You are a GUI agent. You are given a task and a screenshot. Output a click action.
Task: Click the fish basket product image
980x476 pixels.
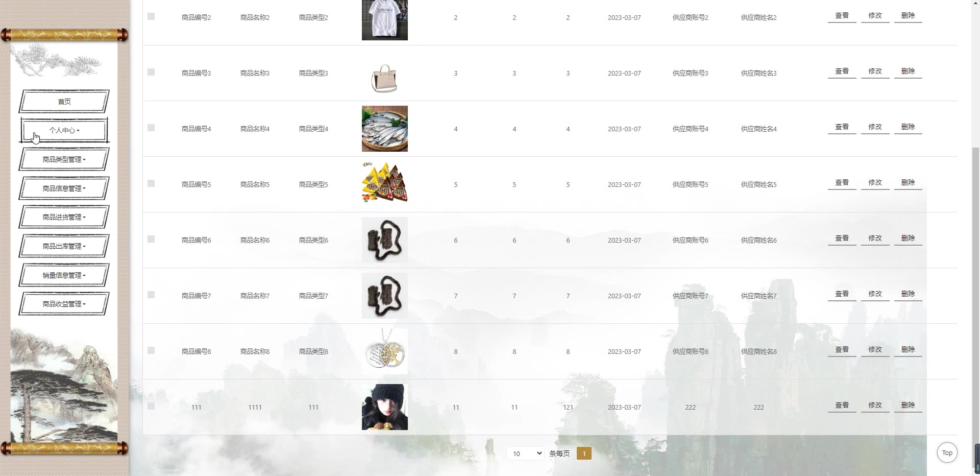[x=384, y=129]
